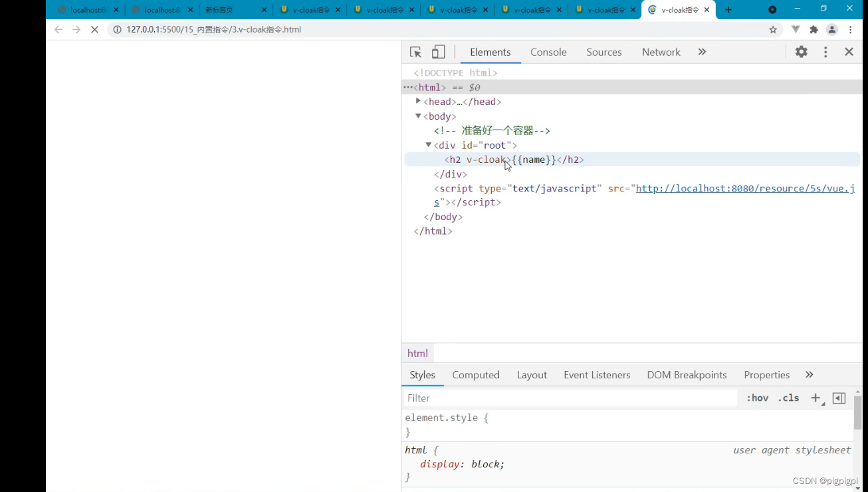Add a new style rule plus icon
868x492 pixels.
tap(815, 398)
